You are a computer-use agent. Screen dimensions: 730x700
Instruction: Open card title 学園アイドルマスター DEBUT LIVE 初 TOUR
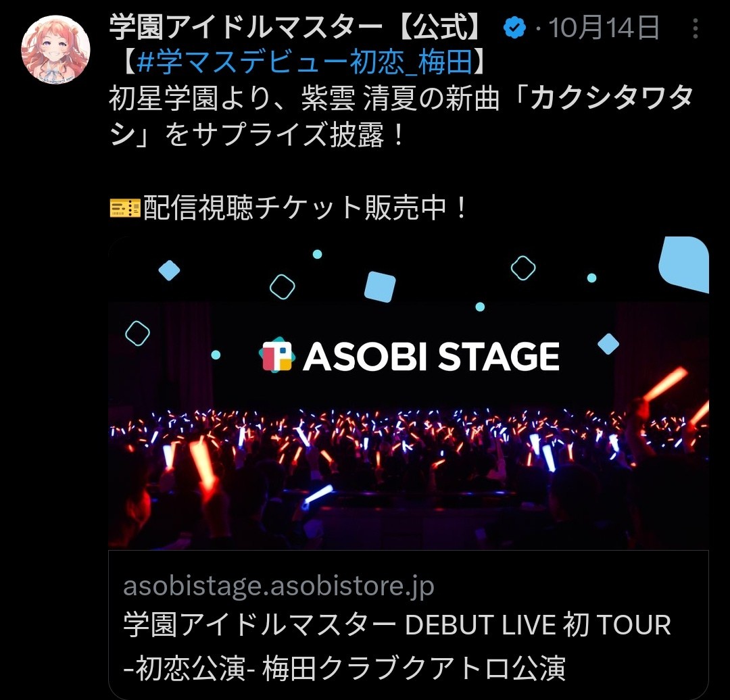click(x=397, y=624)
